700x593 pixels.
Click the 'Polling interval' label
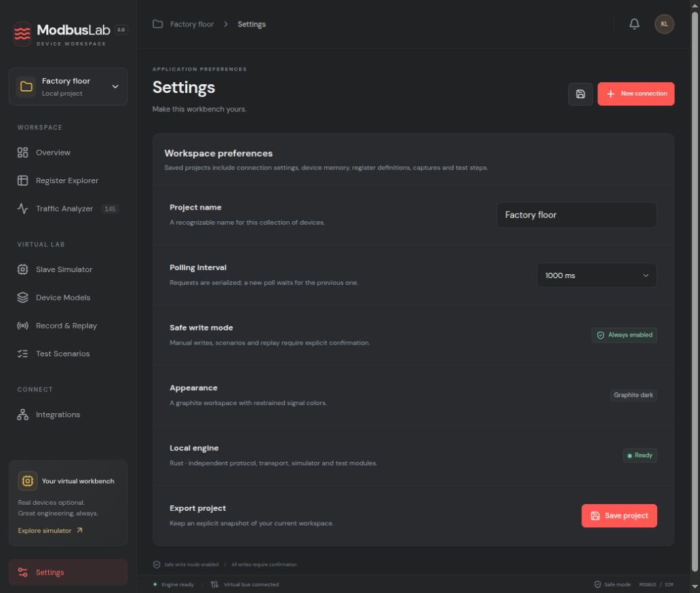[x=198, y=267]
